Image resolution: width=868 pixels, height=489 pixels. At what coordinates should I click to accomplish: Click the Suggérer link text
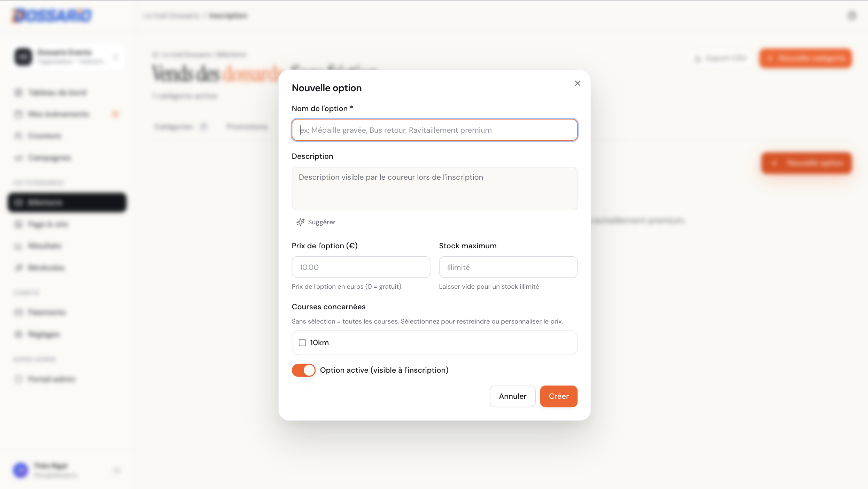[321, 222]
